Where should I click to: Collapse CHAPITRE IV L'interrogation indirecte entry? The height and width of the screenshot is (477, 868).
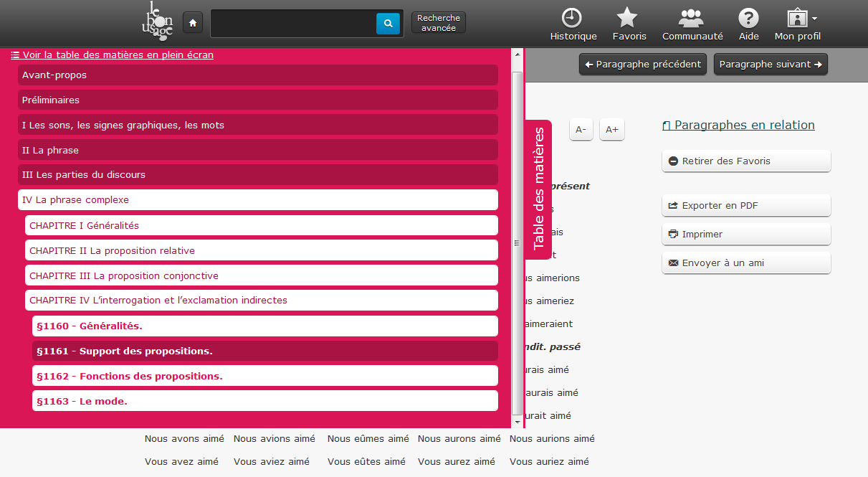(261, 301)
